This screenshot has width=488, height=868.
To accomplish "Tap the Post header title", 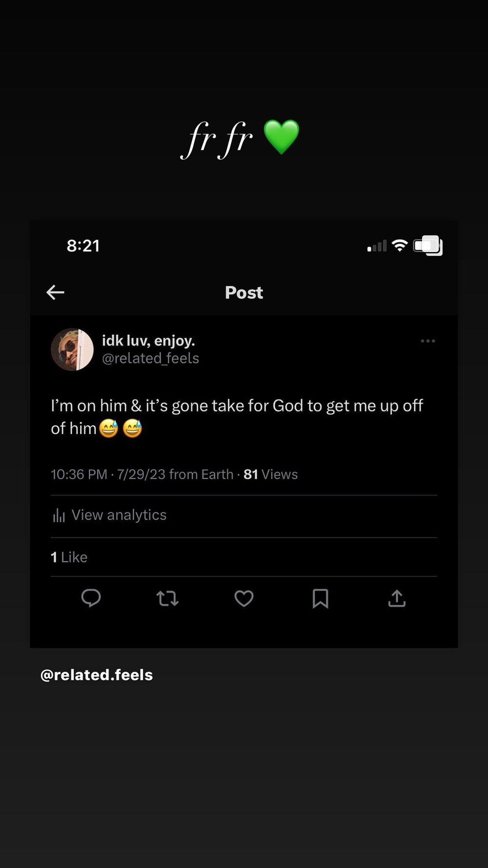I will [x=244, y=292].
